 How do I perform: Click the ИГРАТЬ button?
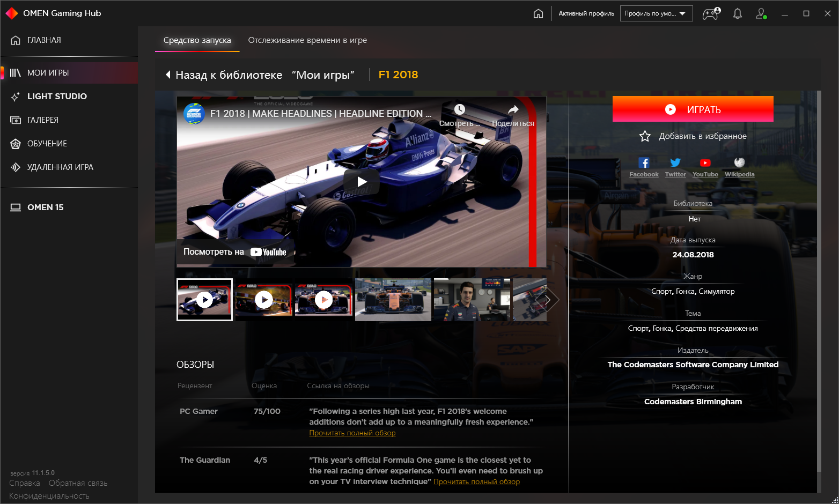point(693,109)
